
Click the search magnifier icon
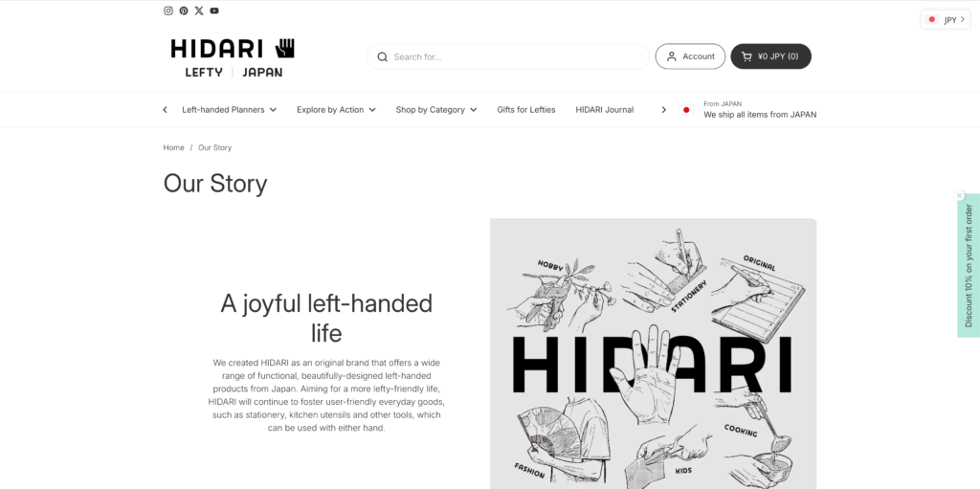click(x=383, y=56)
